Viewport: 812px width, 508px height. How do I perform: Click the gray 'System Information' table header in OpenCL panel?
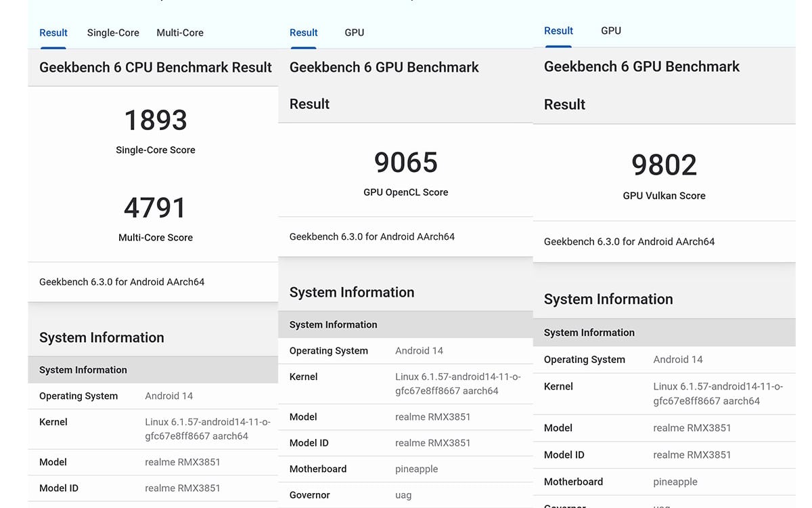tap(405, 324)
